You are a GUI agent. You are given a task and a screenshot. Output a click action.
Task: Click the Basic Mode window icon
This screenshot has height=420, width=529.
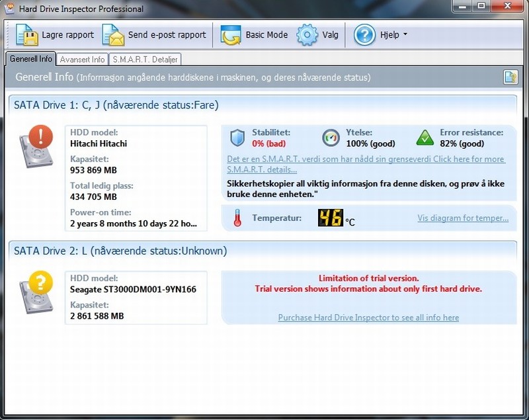coord(231,35)
